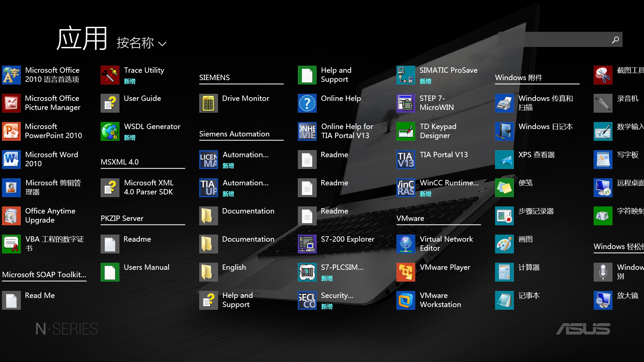Launch VMware Workstation icon
This screenshot has width=644, height=362.
click(406, 300)
